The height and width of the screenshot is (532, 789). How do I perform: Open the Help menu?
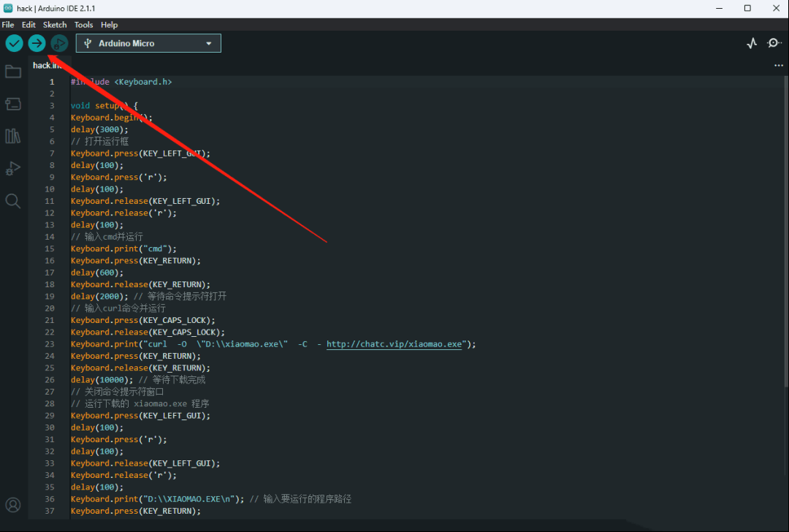pos(109,25)
